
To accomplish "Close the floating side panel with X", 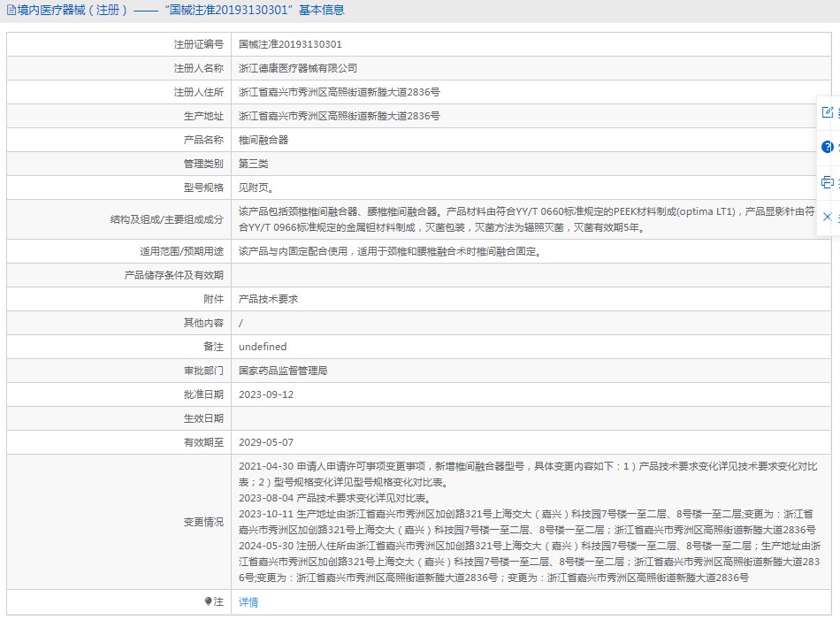I will point(828,217).
